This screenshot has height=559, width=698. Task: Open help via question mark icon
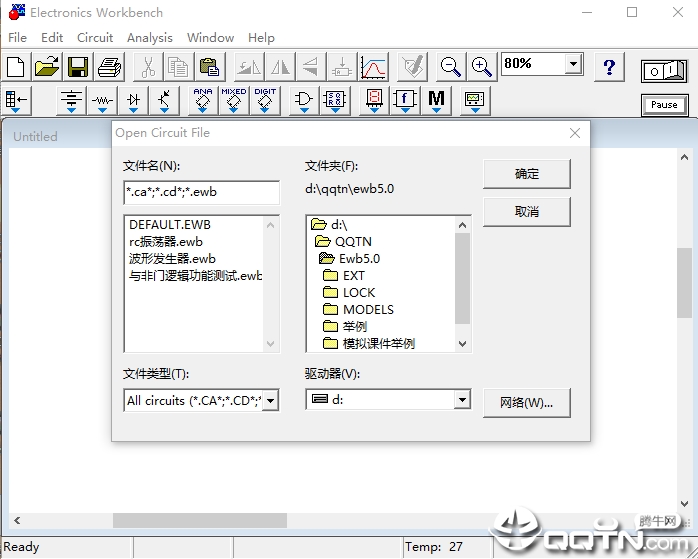(x=609, y=67)
